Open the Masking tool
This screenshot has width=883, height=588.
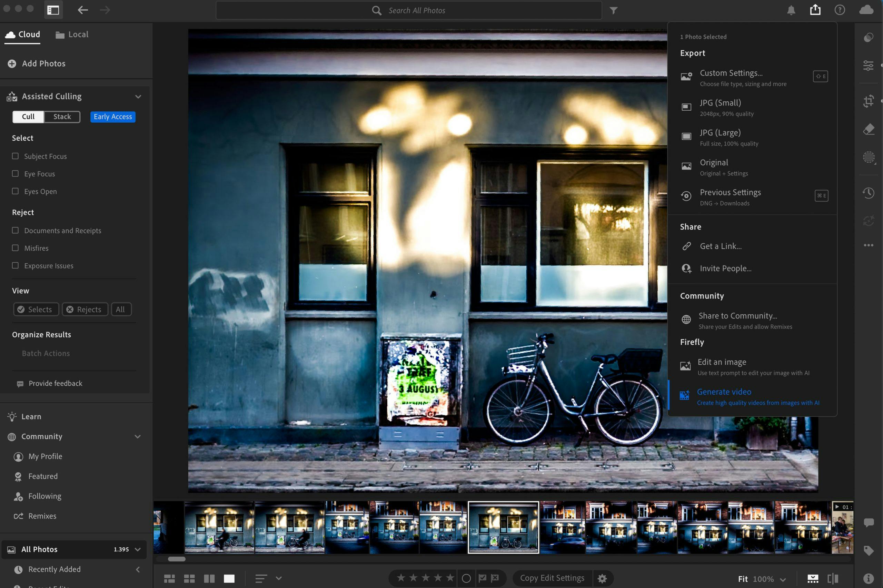click(x=869, y=157)
